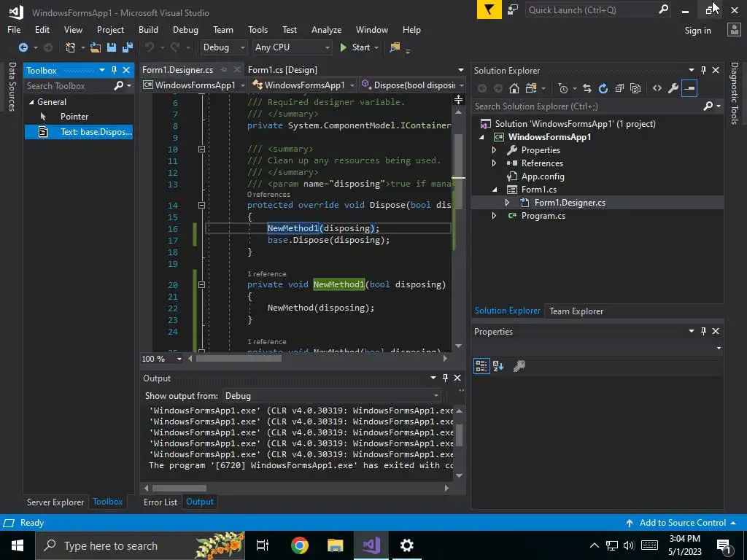Click the Solutions and Folders view icon
The height and width of the screenshot is (560, 747).
pyautogui.click(x=531, y=88)
